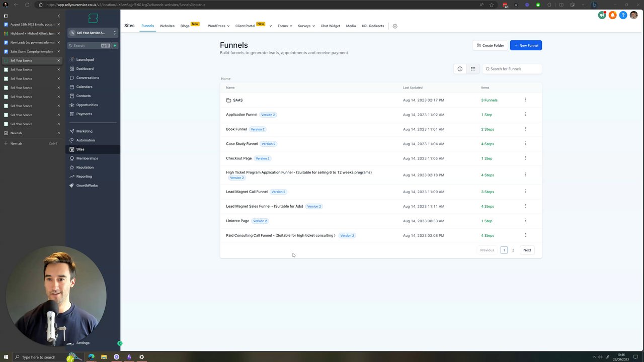Open the three-dot menu for Book Funnel
The image size is (644, 362).
coord(525,129)
